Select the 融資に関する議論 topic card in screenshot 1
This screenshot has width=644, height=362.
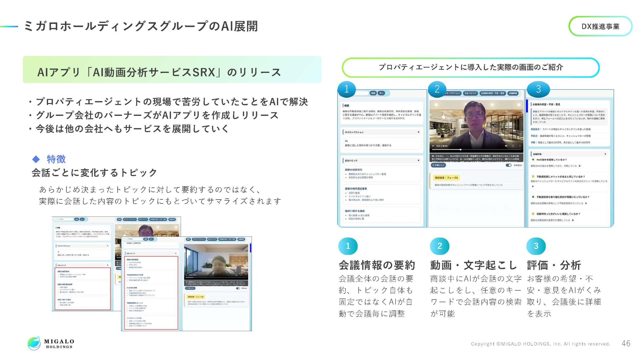coord(382,215)
